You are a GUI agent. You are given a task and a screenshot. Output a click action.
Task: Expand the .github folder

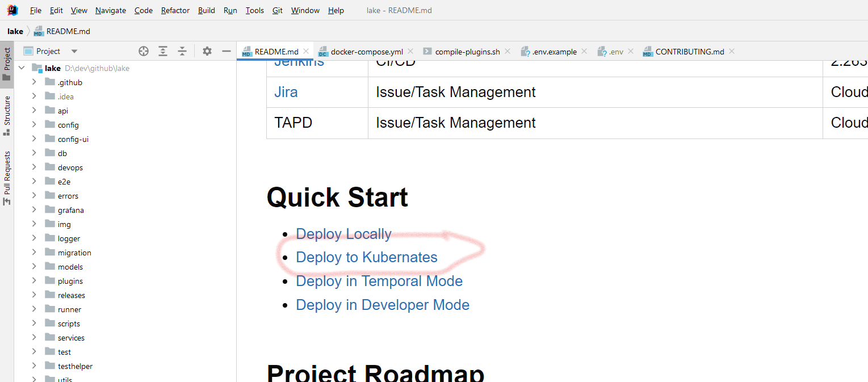click(34, 82)
